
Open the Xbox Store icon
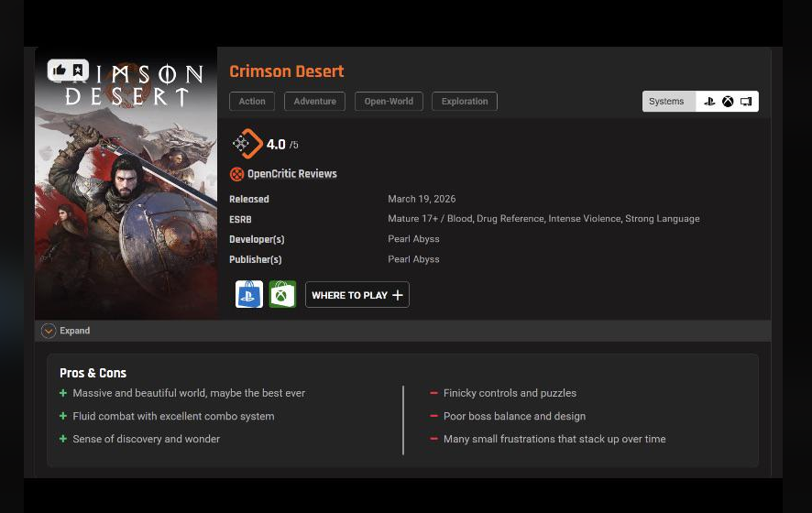click(283, 294)
